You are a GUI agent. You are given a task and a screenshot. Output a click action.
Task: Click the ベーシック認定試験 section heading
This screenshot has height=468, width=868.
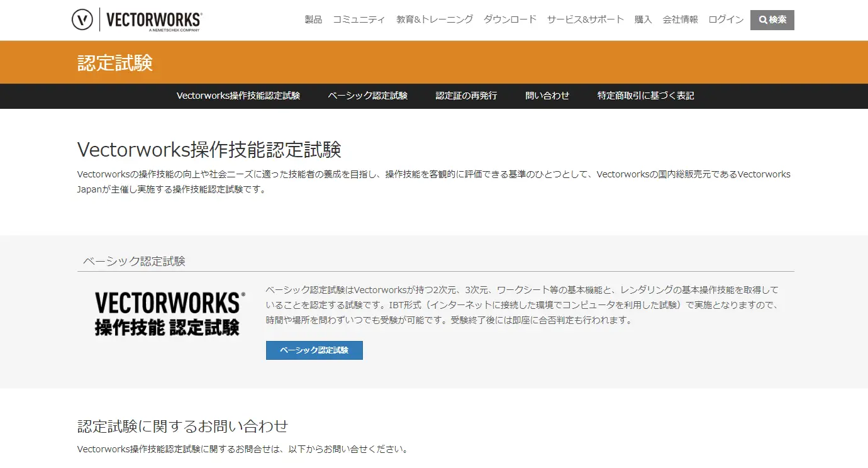point(134,261)
